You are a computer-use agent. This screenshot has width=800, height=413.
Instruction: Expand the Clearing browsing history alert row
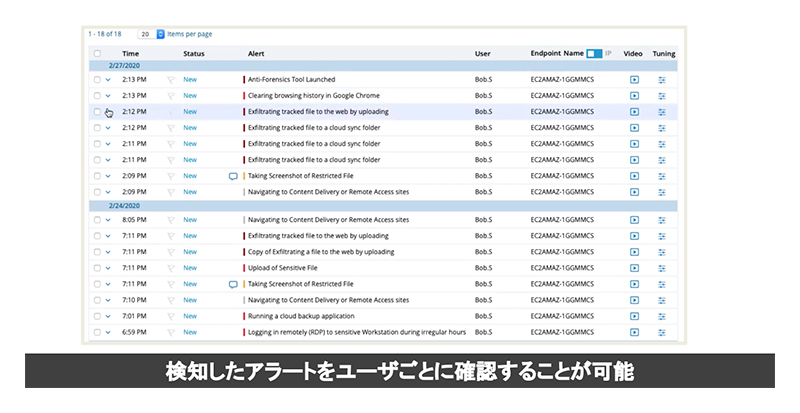click(x=108, y=96)
